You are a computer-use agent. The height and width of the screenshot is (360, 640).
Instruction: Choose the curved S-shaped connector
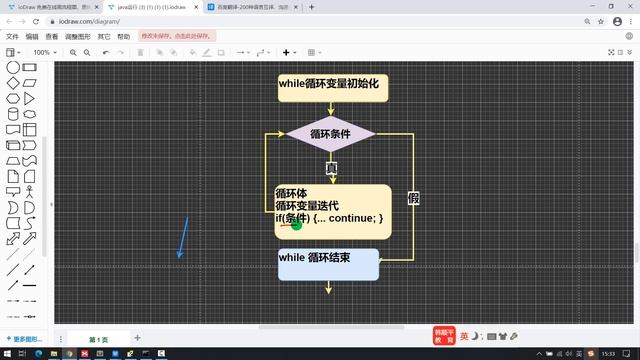(x=29, y=223)
